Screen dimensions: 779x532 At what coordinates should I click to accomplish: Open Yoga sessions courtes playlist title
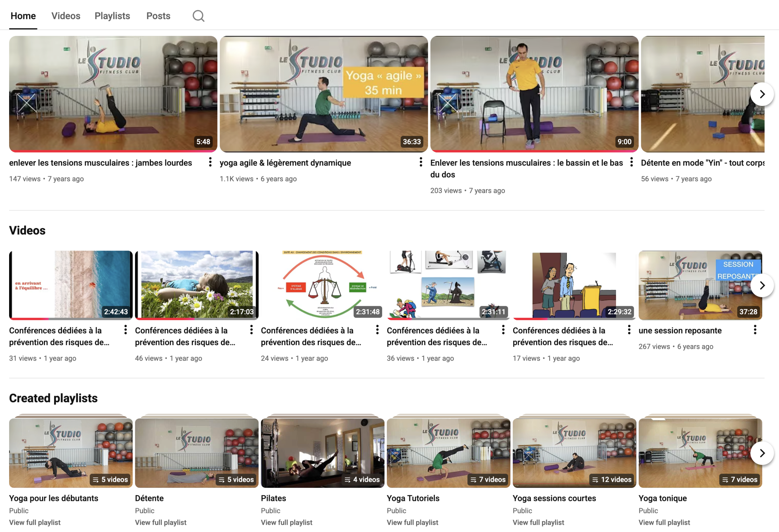click(554, 498)
